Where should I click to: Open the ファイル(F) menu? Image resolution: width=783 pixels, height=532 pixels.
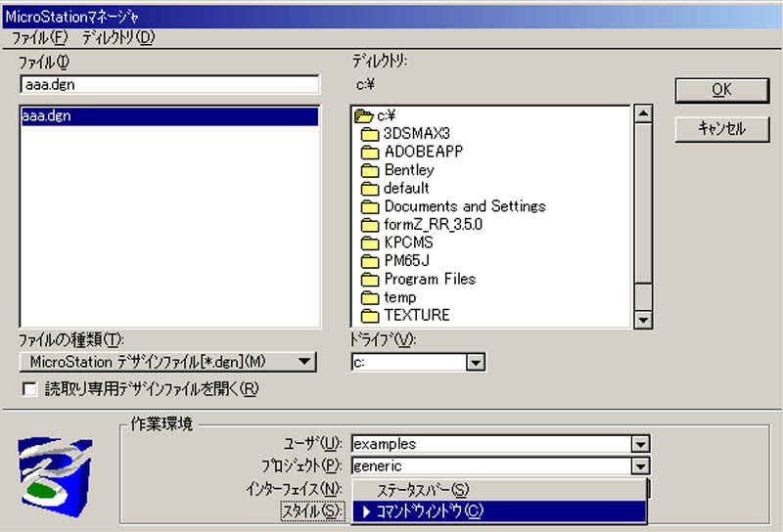39,37
